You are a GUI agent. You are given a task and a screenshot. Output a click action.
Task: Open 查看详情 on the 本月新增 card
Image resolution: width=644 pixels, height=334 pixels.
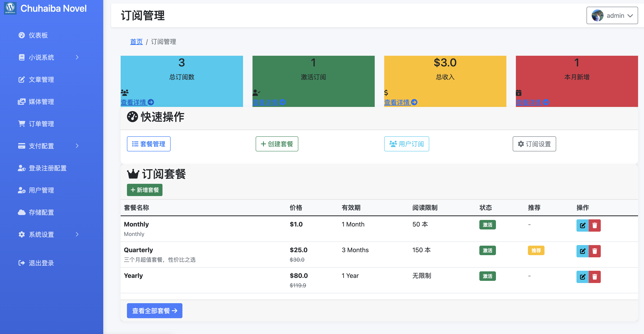(x=532, y=102)
